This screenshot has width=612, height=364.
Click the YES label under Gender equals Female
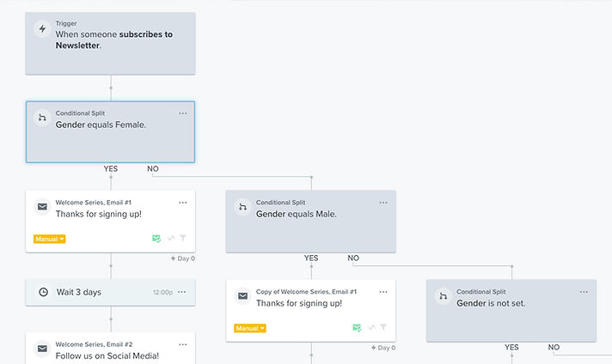[111, 169]
